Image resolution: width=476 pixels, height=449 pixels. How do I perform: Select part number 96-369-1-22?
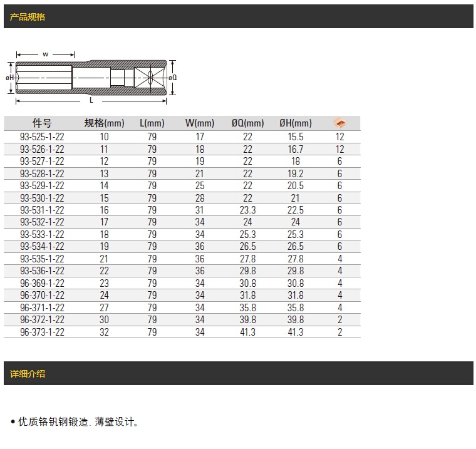pos(42,283)
